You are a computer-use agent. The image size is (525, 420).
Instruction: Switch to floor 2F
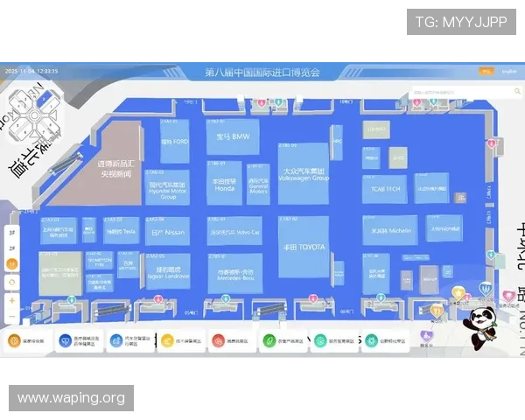pyautogui.click(x=12, y=249)
